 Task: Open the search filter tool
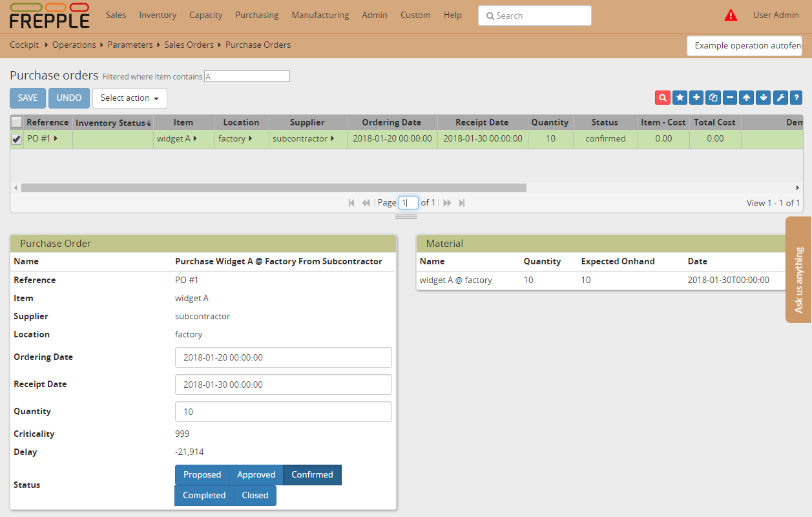tap(662, 97)
